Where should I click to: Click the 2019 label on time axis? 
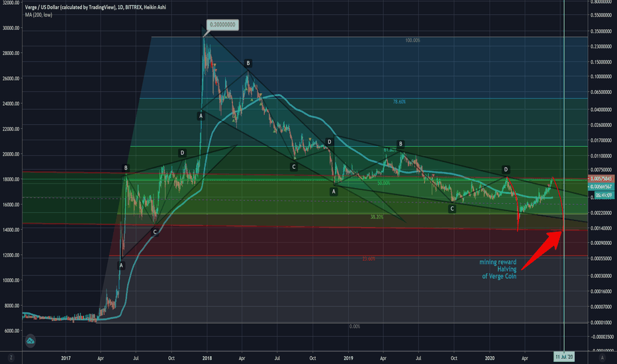348,358
